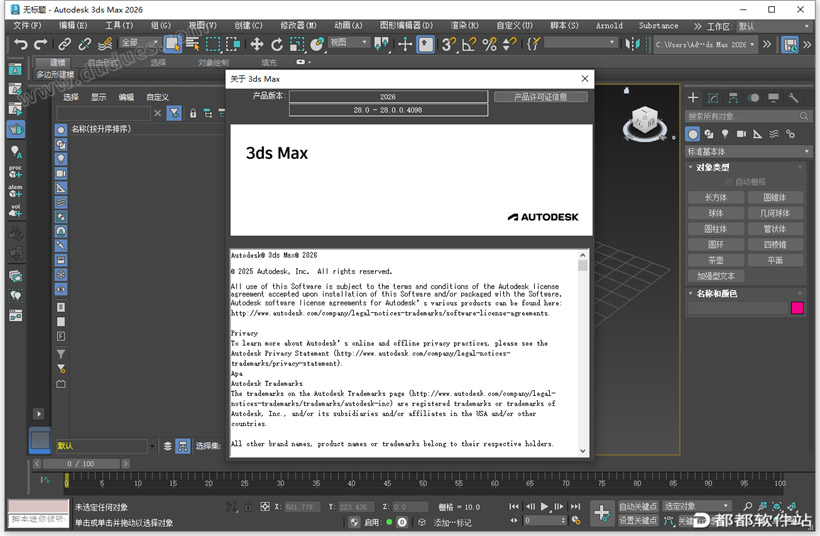Activate the Select and Scale tool

[x=297, y=44]
